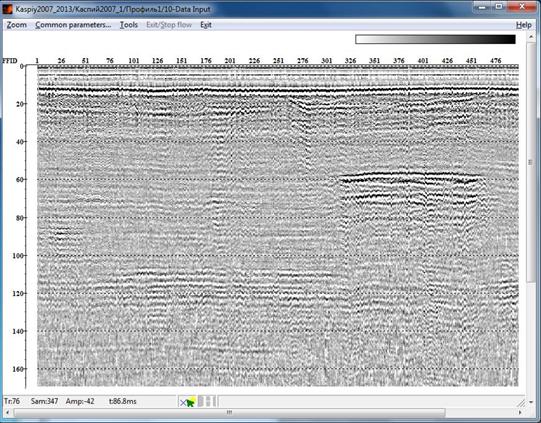The width and height of the screenshot is (541, 423).
Task: Open the Common parameters dialog
Action: tap(73, 25)
